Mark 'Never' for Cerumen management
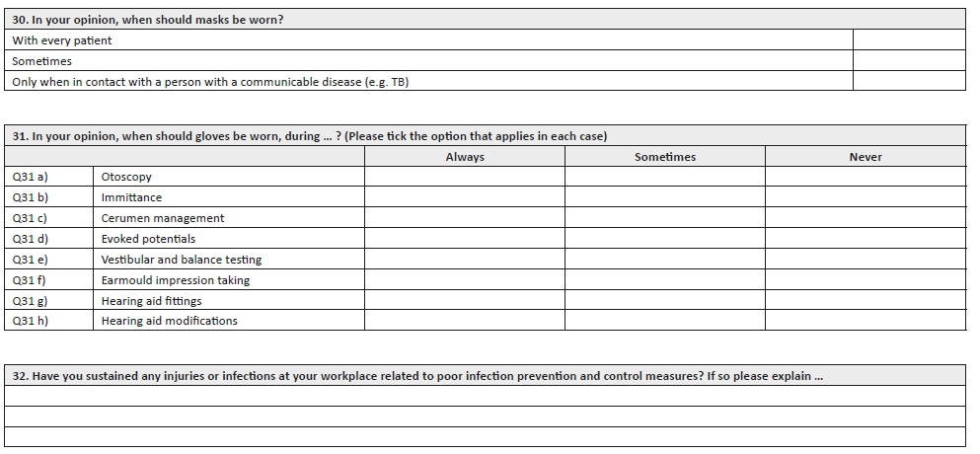980x454 pixels. (x=866, y=218)
